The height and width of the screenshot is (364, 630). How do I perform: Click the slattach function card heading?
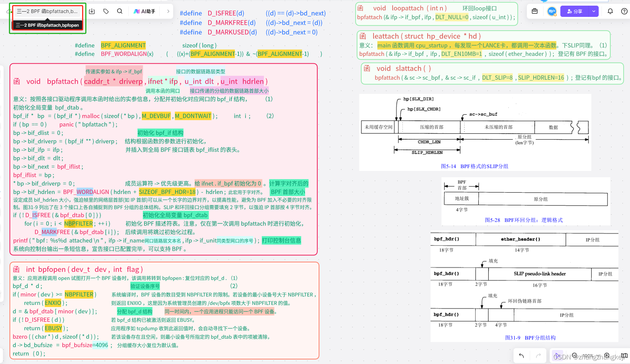pyautogui.click(x=397, y=69)
